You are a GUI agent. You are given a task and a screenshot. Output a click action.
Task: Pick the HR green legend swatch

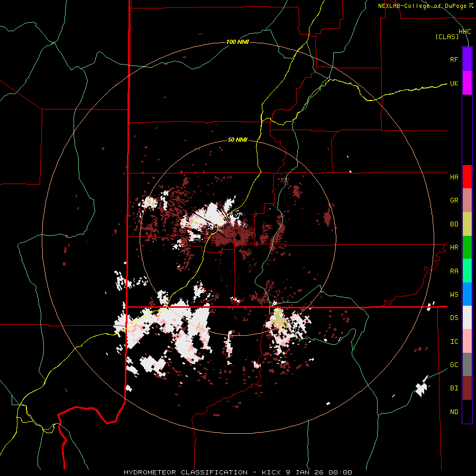click(467, 248)
